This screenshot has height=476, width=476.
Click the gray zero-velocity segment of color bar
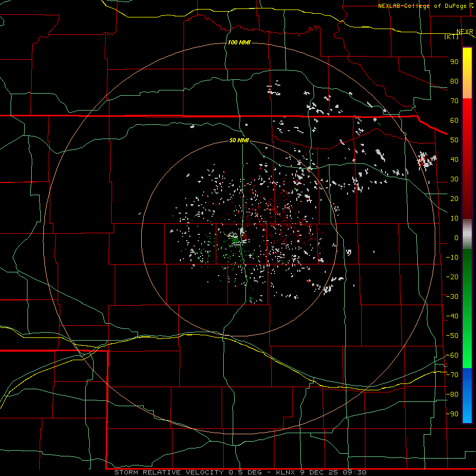[467, 234]
